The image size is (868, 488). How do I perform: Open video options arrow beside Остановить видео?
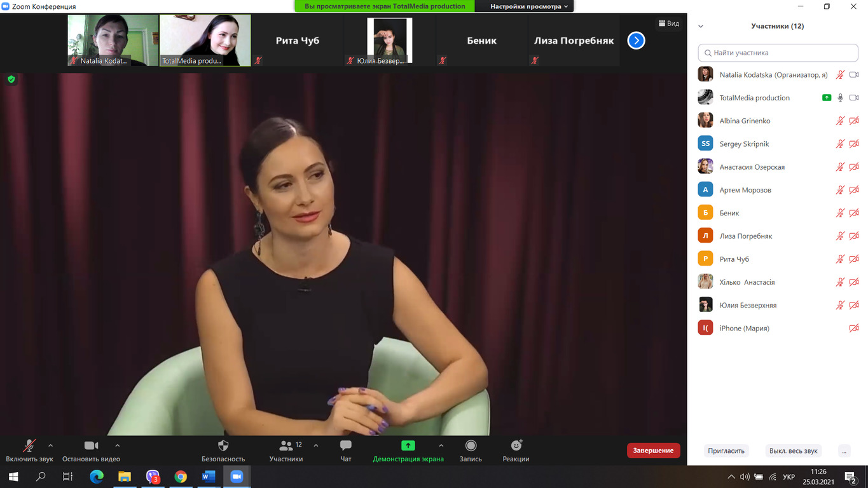tap(117, 445)
